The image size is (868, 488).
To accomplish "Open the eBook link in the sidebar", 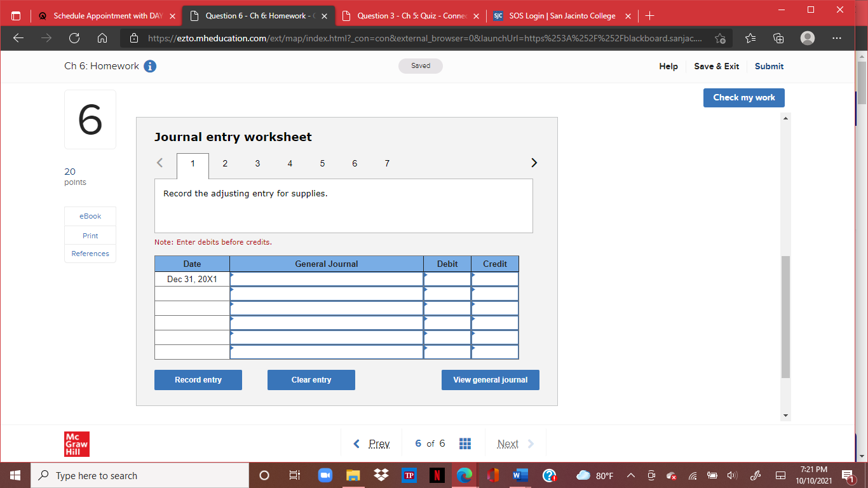I will pyautogui.click(x=90, y=216).
